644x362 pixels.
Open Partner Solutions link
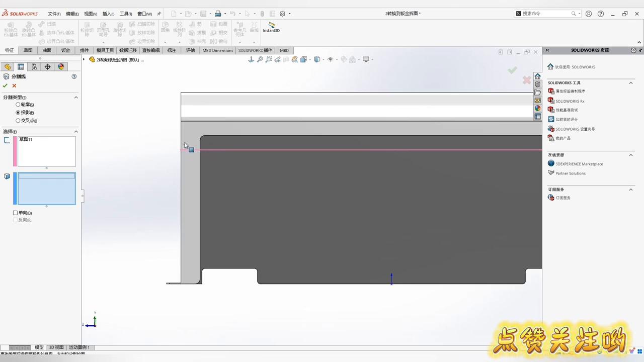pos(571,173)
